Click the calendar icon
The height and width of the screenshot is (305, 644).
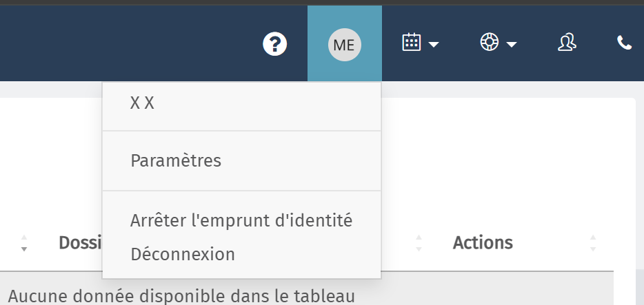pos(411,42)
